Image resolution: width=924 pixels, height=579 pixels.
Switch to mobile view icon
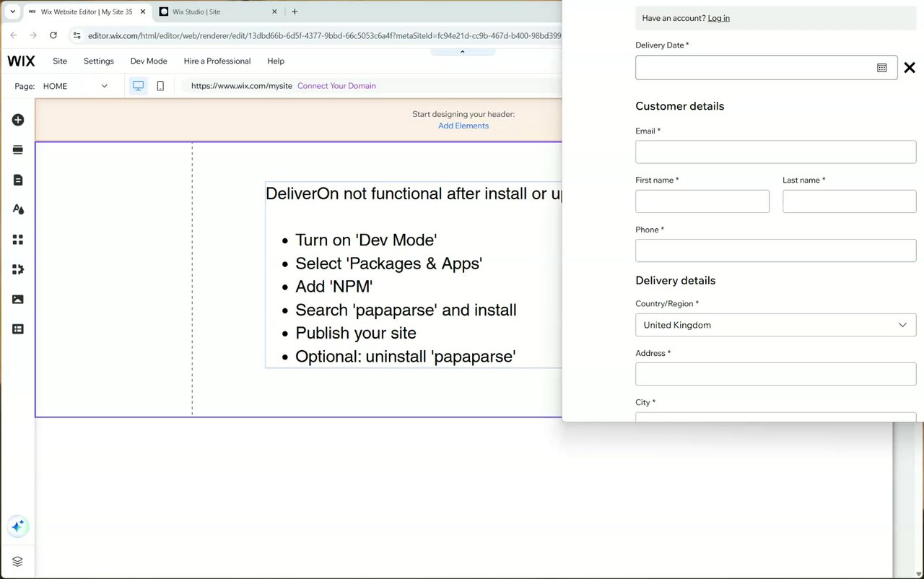[x=160, y=86]
